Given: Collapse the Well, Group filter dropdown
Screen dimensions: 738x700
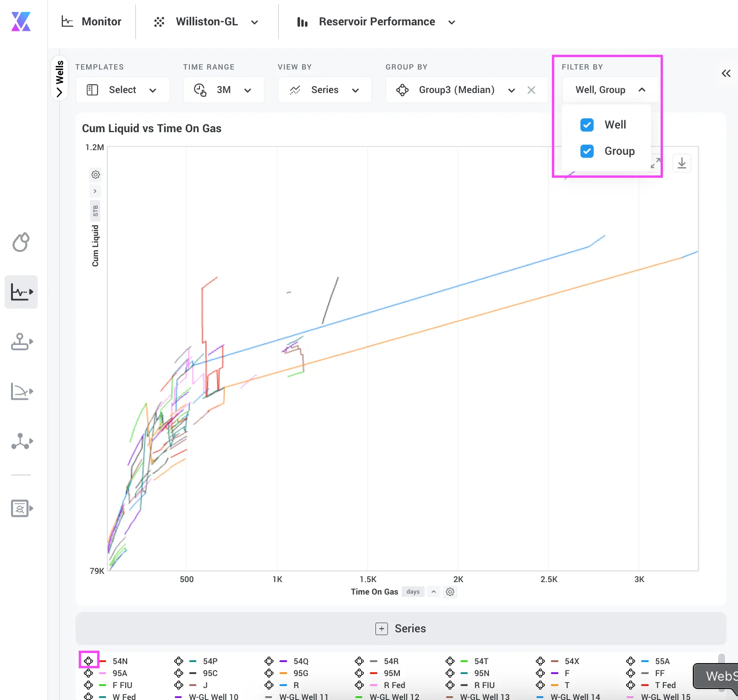Looking at the screenshot, I should coord(610,90).
